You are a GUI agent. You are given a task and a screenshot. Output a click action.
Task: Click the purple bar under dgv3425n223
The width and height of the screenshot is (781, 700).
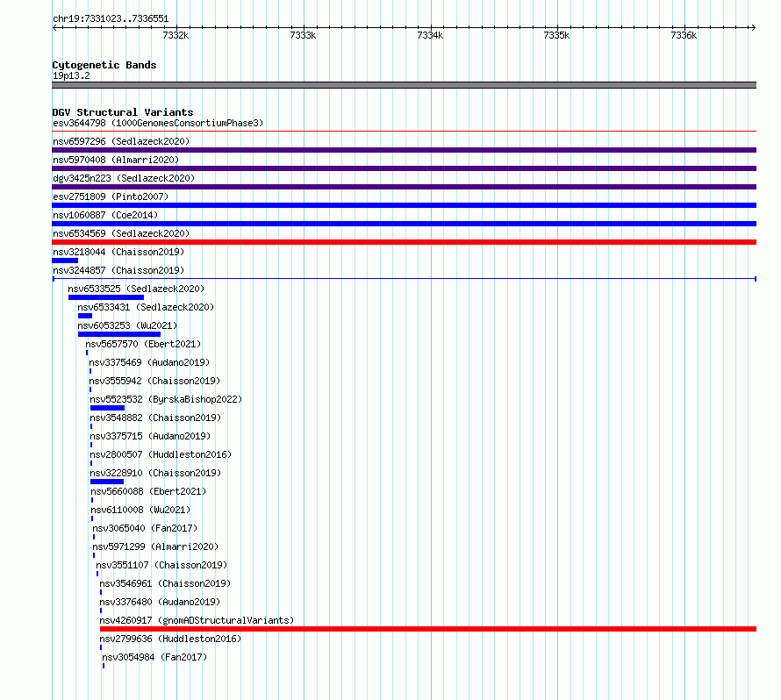[x=404, y=187]
